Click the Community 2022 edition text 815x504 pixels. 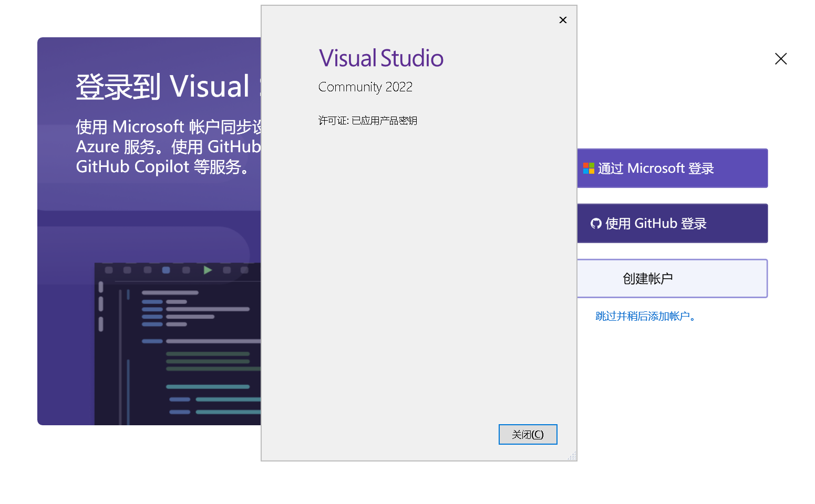tap(365, 87)
